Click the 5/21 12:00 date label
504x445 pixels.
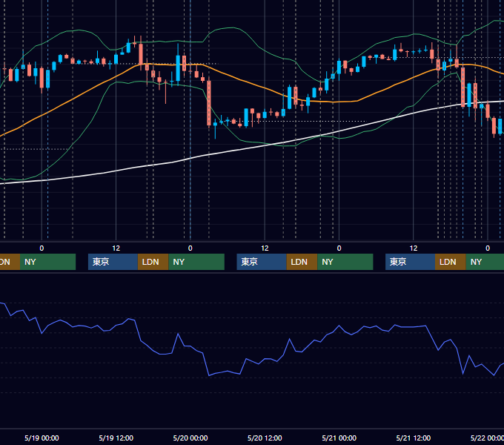414,438
